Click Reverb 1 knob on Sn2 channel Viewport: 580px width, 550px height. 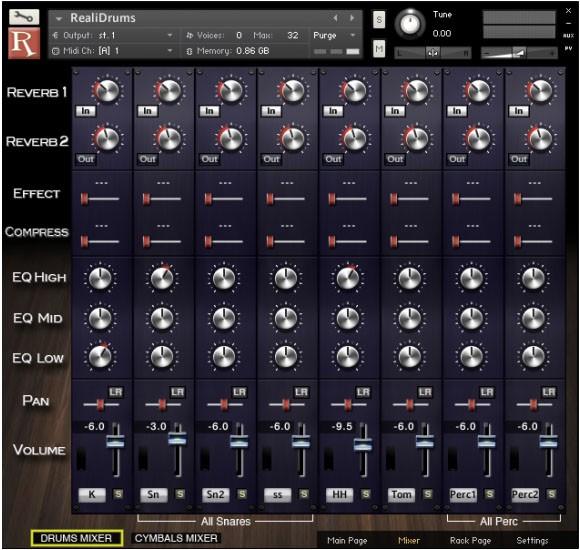(x=231, y=90)
